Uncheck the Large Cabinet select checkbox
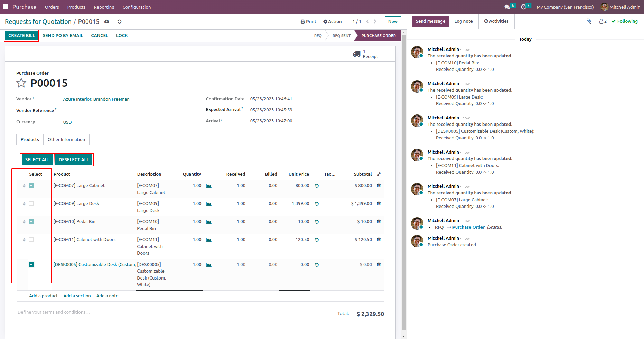Viewport: 644px width, 339px height. click(31, 186)
